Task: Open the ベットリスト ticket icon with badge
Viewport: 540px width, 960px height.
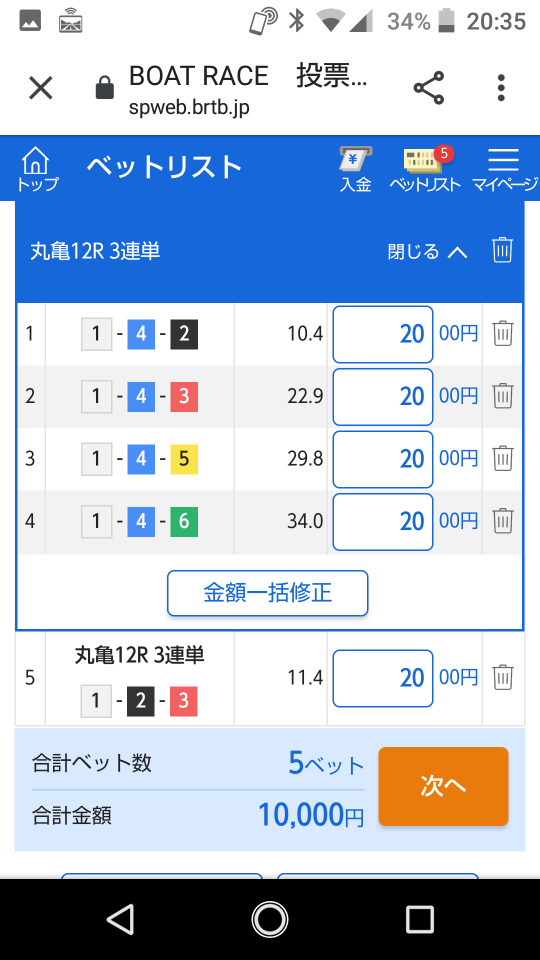Action: click(x=426, y=170)
